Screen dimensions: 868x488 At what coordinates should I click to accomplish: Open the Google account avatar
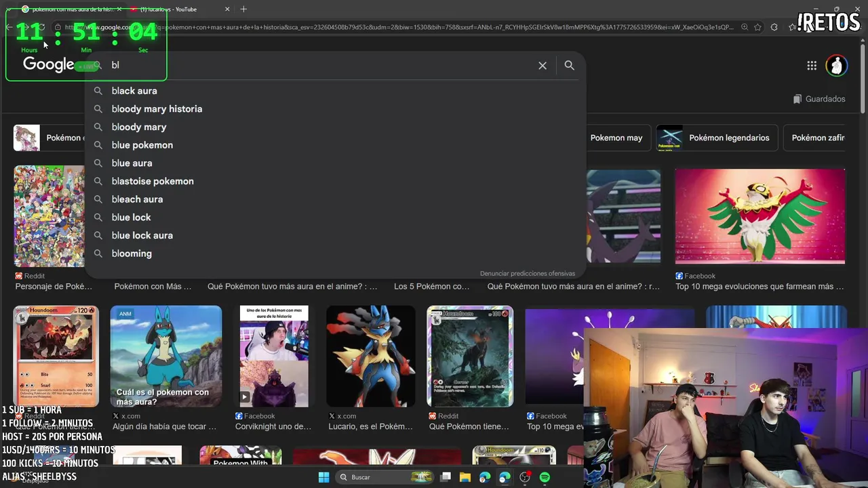[837, 66]
